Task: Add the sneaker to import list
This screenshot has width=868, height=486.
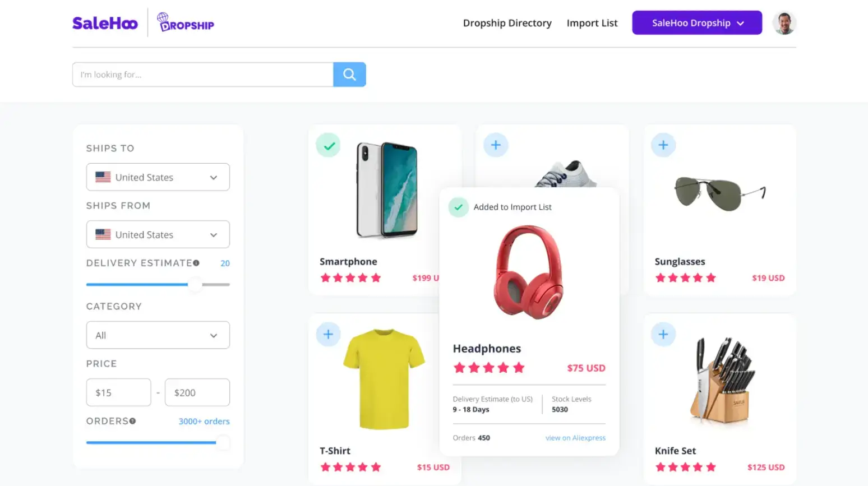Action: 496,145
